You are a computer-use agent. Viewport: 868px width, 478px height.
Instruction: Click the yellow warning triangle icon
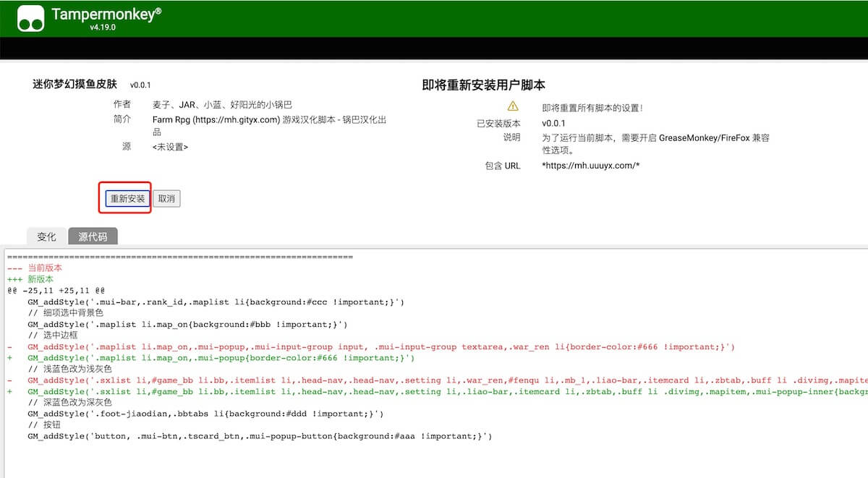point(513,107)
